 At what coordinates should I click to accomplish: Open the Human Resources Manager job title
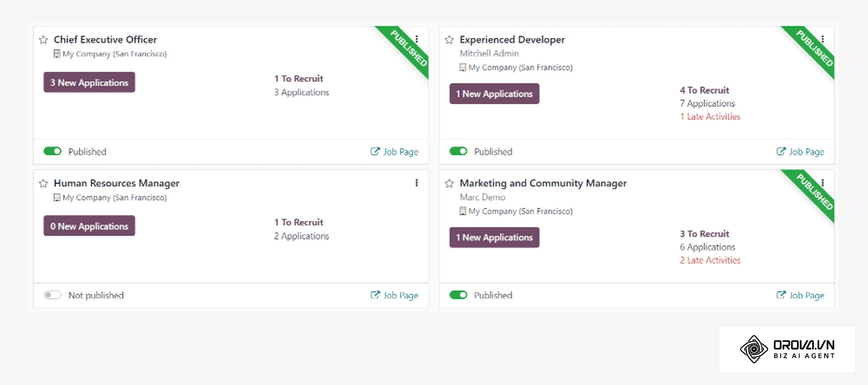point(117,183)
